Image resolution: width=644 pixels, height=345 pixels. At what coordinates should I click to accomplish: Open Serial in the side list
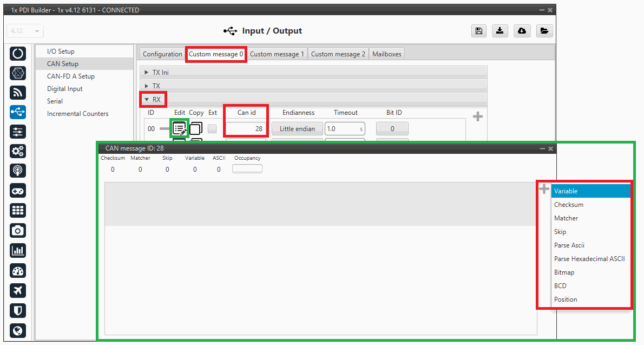(84, 101)
